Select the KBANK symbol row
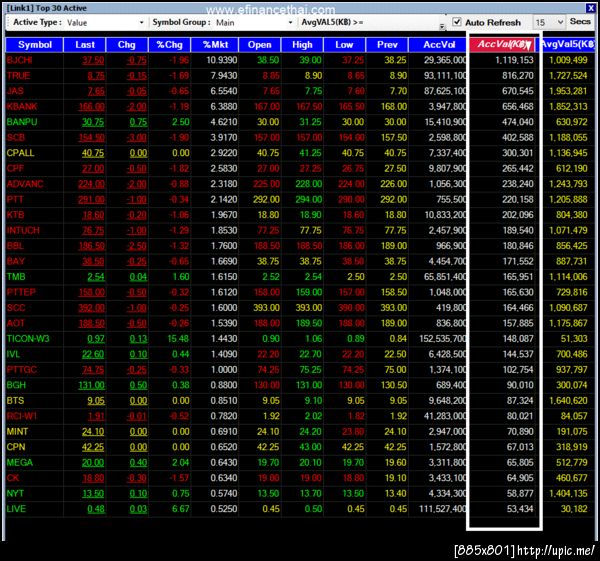The image size is (600, 561). coord(300,106)
